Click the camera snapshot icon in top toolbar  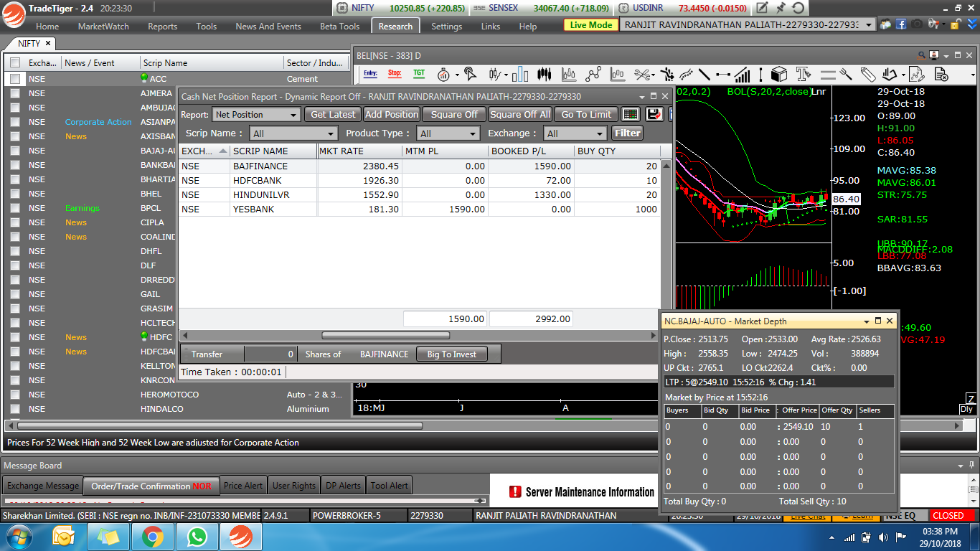pyautogui.click(x=917, y=24)
